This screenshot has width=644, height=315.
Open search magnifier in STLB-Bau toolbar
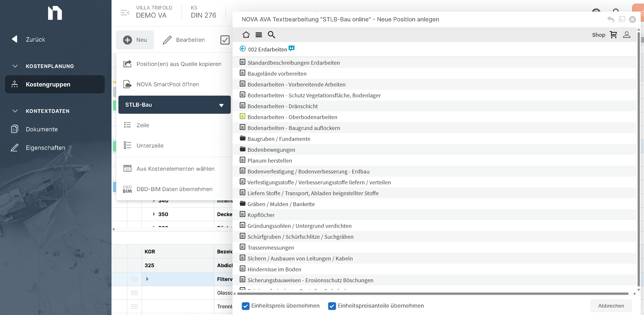pos(271,35)
